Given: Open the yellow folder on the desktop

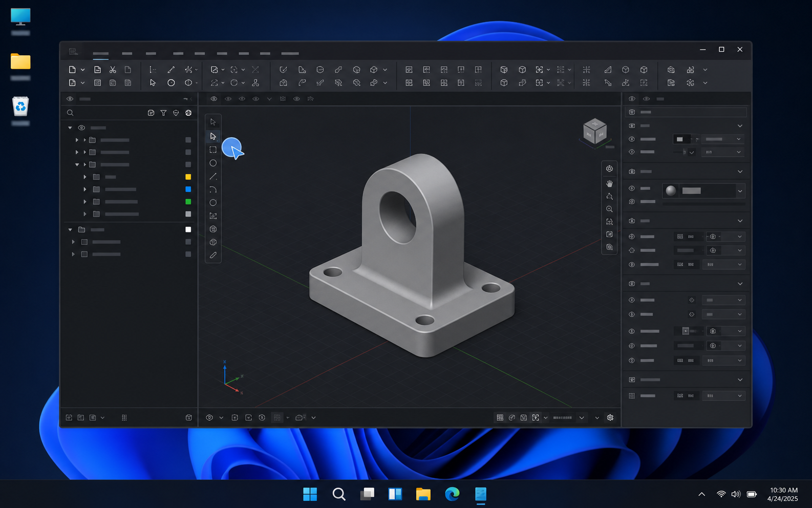Looking at the screenshot, I should (x=20, y=61).
